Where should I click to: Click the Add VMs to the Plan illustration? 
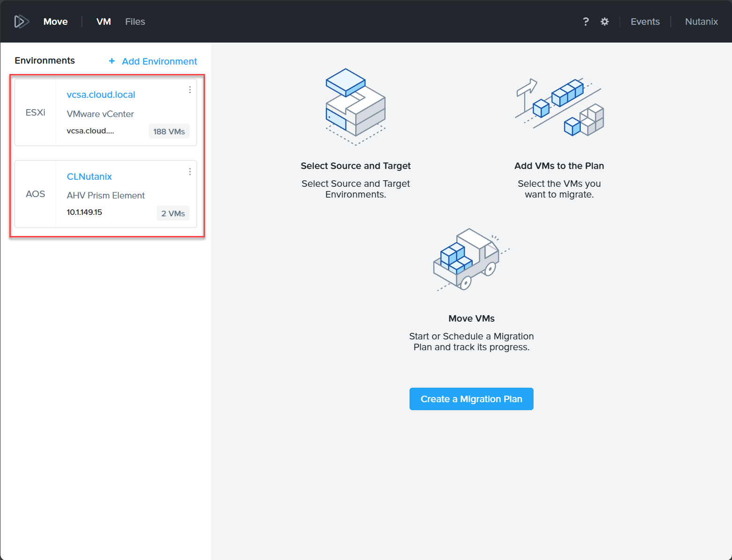[559, 107]
